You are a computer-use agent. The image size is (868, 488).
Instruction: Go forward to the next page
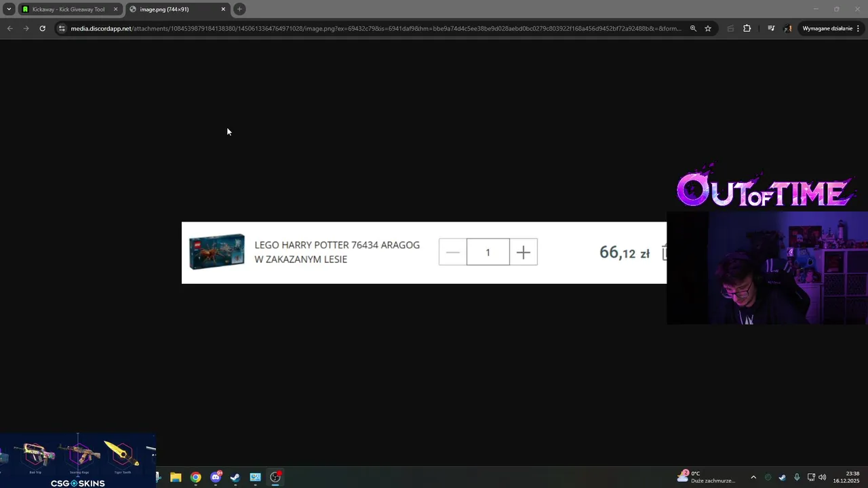click(x=26, y=28)
